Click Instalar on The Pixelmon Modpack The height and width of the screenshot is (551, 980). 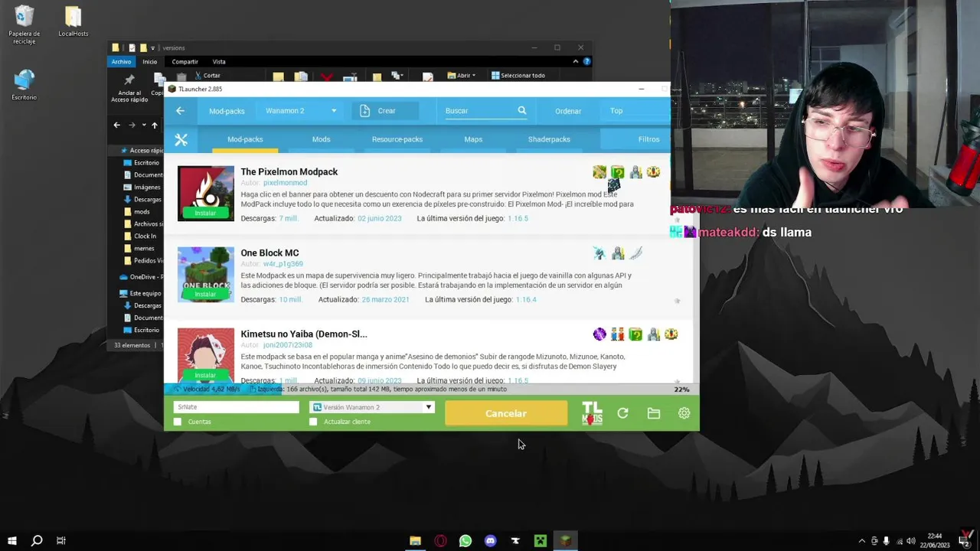pyautogui.click(x=205, y=213)
